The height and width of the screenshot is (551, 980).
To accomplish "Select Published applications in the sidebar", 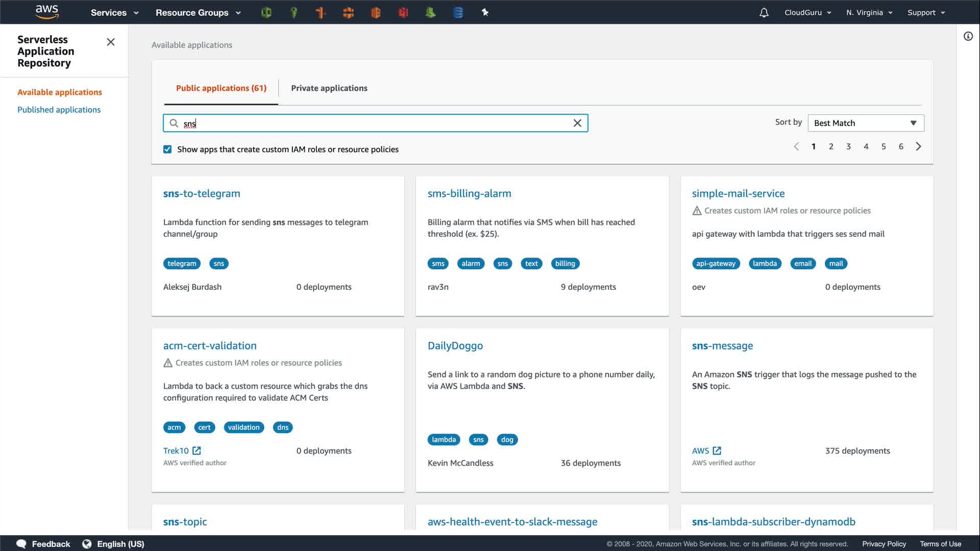I will pos(59,110).
